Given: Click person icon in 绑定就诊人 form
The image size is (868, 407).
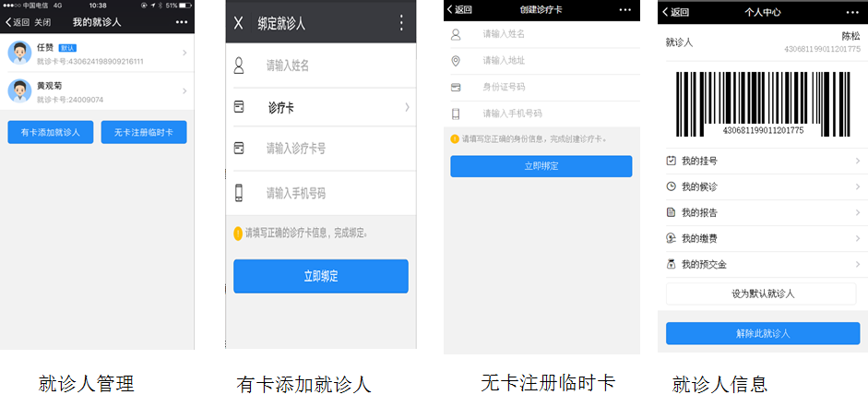Looking at the screenshot, I should pos(239,66).
